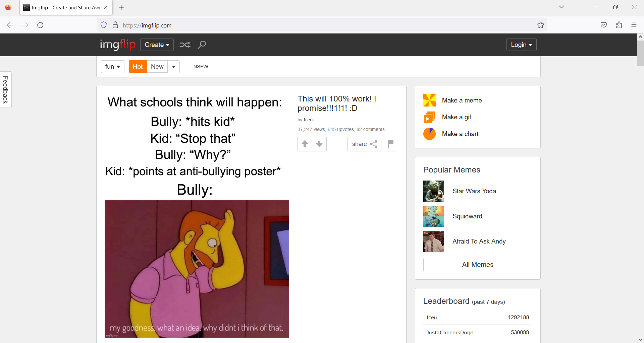
Task: Click the page vertical scrollbar thumb
Action: coord(640,54)
